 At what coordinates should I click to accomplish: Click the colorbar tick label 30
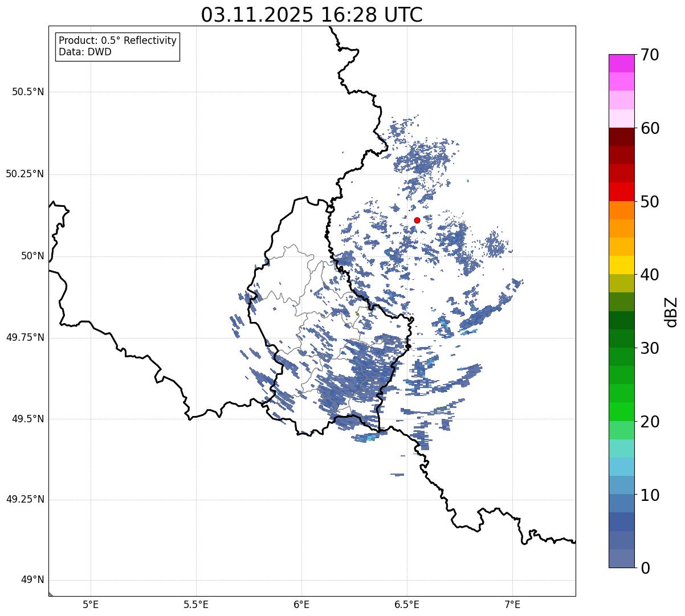[649, 348]
